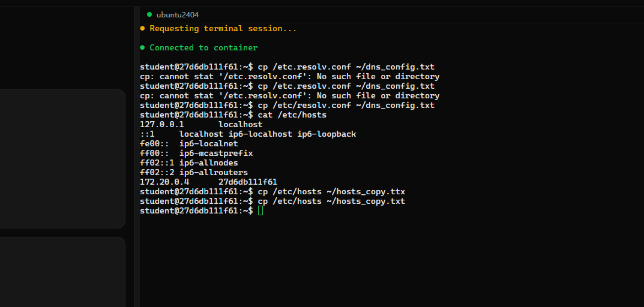The height and width of the screenshot is (307, 644).
Task: Click the hosts_copy.txt command line
Action: tap(272, 201)
